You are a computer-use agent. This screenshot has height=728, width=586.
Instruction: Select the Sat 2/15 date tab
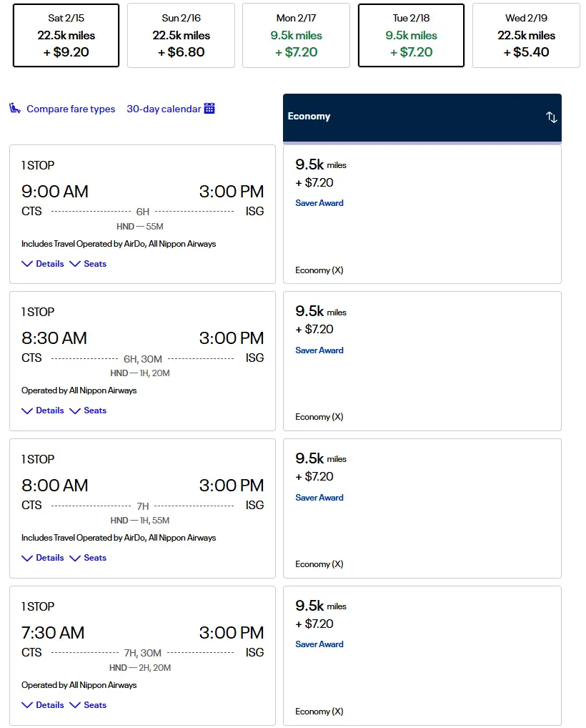pyautogui.click(x=66, y=35)
